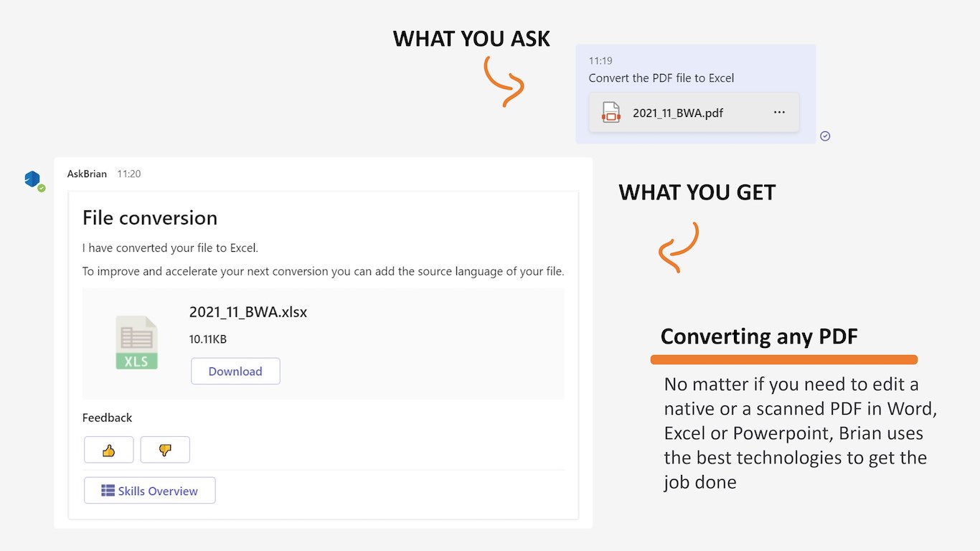Open more options ellipsis on PDF attachment
The width and height of the screenshot is (980, 551).
[779, 113]
